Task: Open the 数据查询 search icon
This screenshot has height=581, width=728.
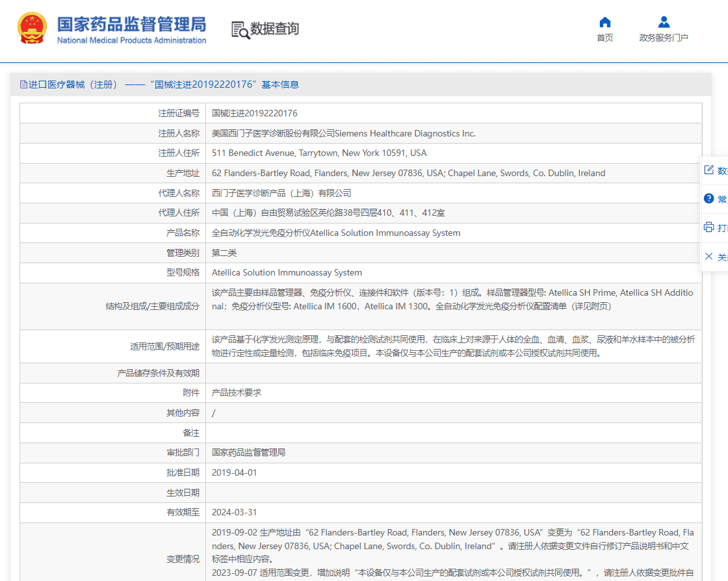Action: (x=240, y=30)
